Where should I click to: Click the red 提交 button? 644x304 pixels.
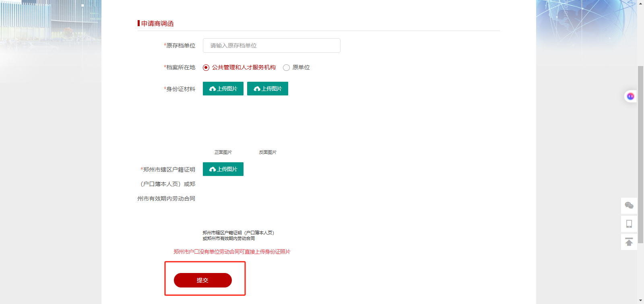click(x=203, y=280)
